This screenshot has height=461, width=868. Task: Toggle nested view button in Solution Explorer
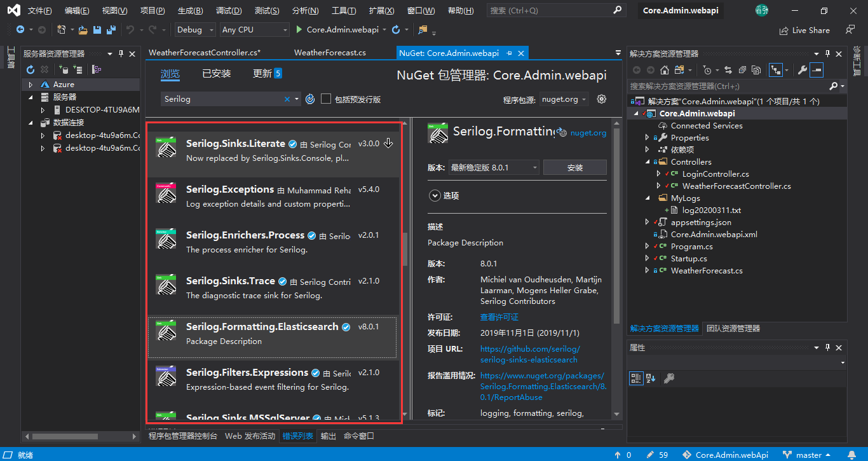(x=775, y=70)
